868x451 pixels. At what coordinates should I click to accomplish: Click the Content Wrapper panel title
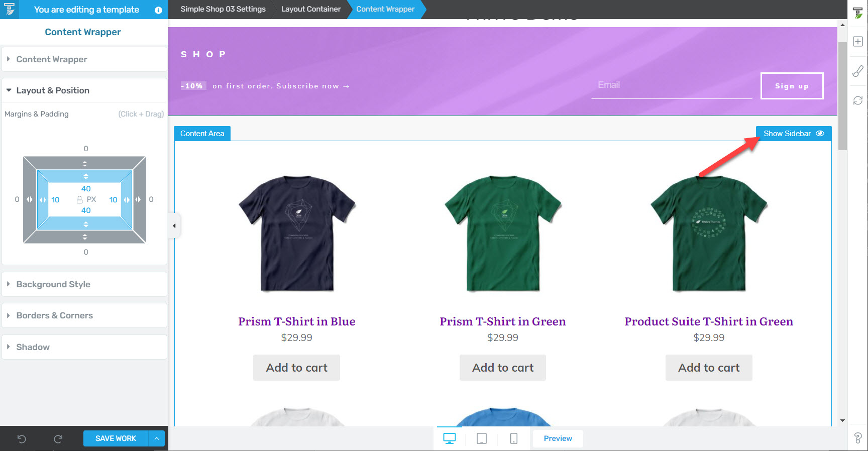click(83, 32)
